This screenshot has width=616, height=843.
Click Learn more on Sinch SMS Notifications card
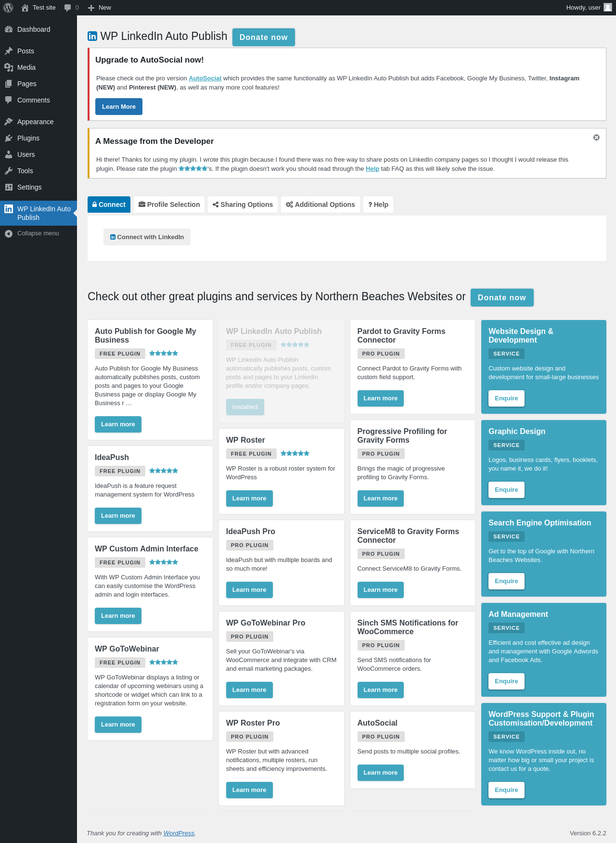(381, 690)
